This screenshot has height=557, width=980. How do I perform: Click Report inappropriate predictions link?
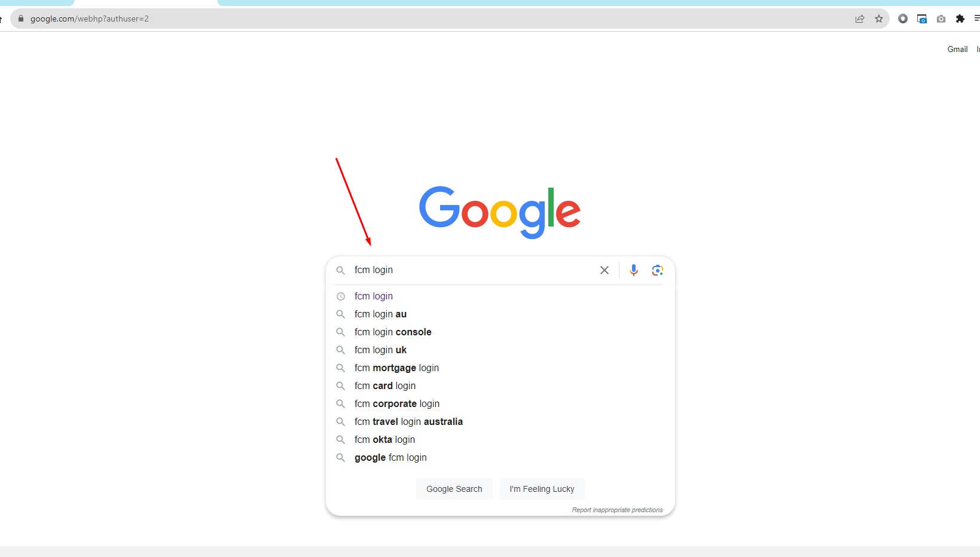(x=617, y=510)
